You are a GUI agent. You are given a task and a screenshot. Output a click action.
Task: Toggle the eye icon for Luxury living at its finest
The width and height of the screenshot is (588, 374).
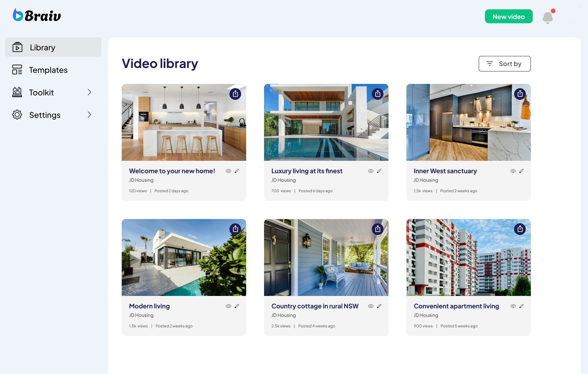[x=371, y=171]
